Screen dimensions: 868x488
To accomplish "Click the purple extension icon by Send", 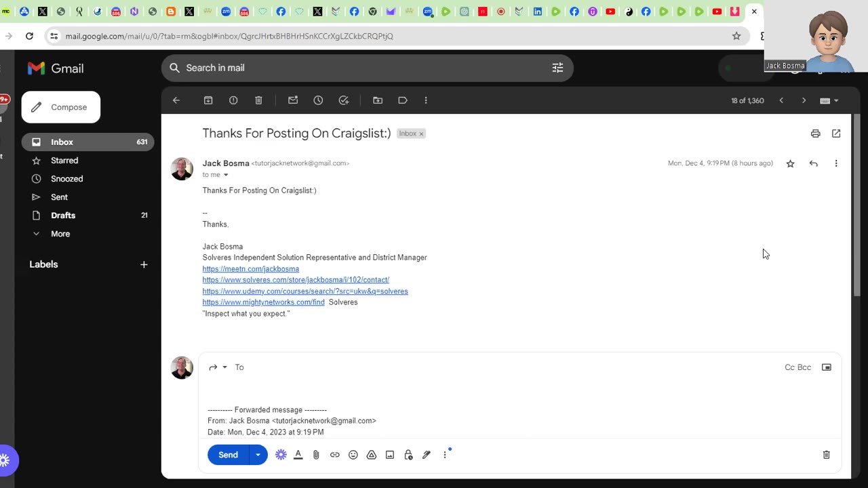I will click(x=281, y=455).
